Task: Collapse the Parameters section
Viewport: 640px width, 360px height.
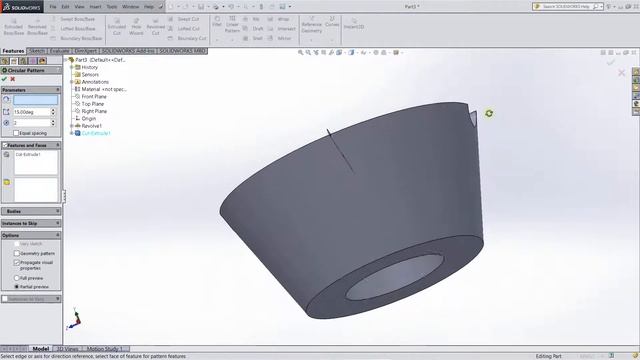Action: coord(58,90)
